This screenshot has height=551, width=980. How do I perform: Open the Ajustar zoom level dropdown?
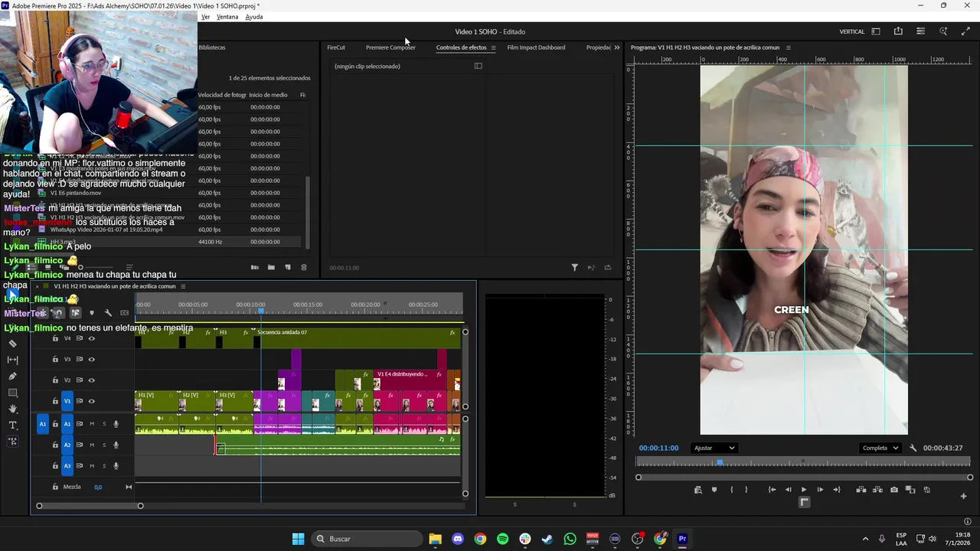(x=714, y=448)
